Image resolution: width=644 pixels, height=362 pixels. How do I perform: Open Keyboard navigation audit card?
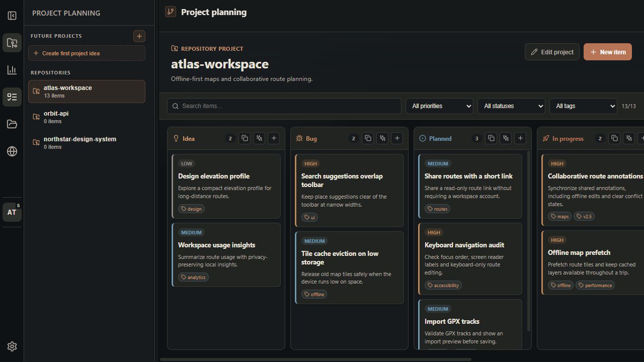(x=470, y=259)
